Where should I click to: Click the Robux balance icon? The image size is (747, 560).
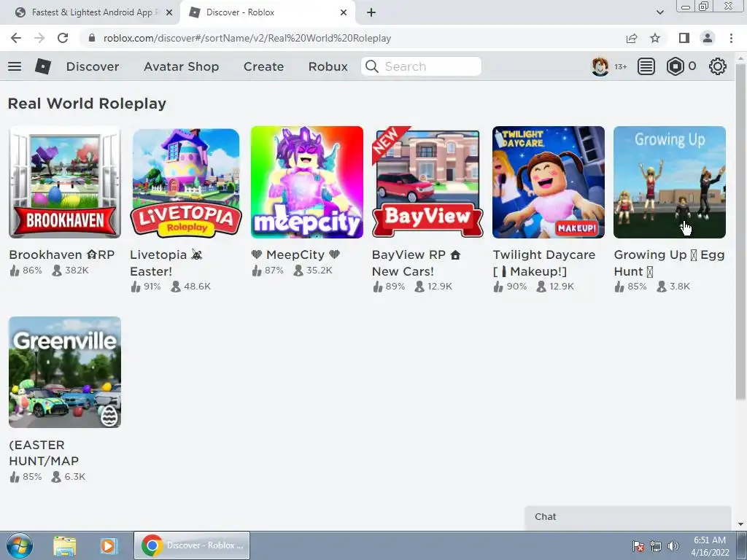[675, 66]
